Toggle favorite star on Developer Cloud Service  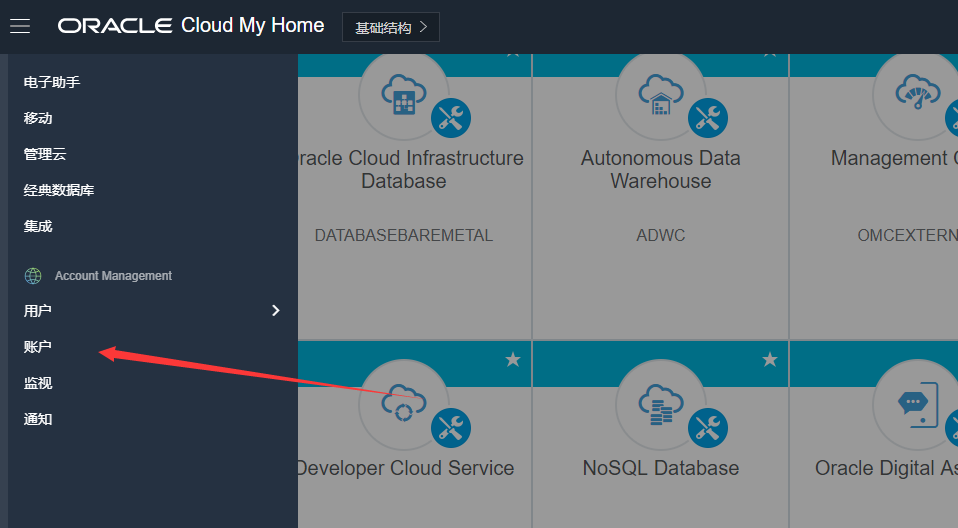click(x=513, y=359)
